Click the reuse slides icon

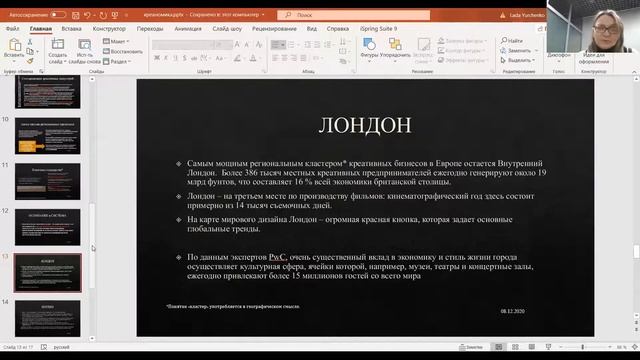(x=84, y=44)
